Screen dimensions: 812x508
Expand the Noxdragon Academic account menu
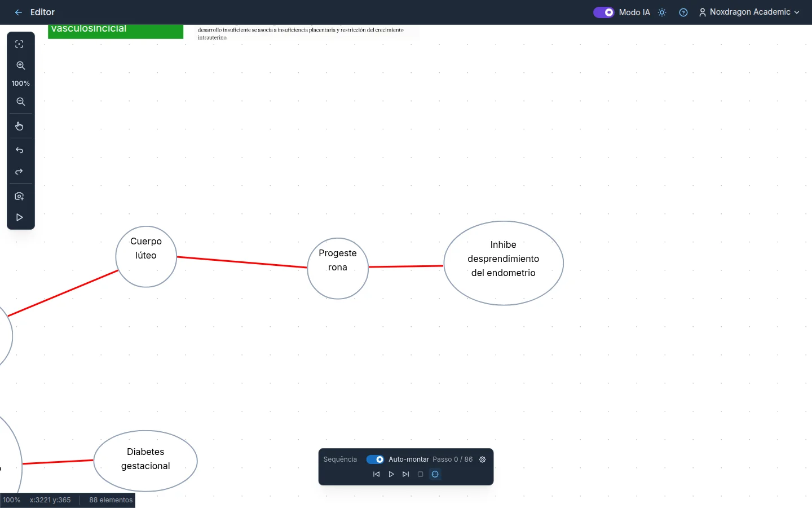[749, 12]
